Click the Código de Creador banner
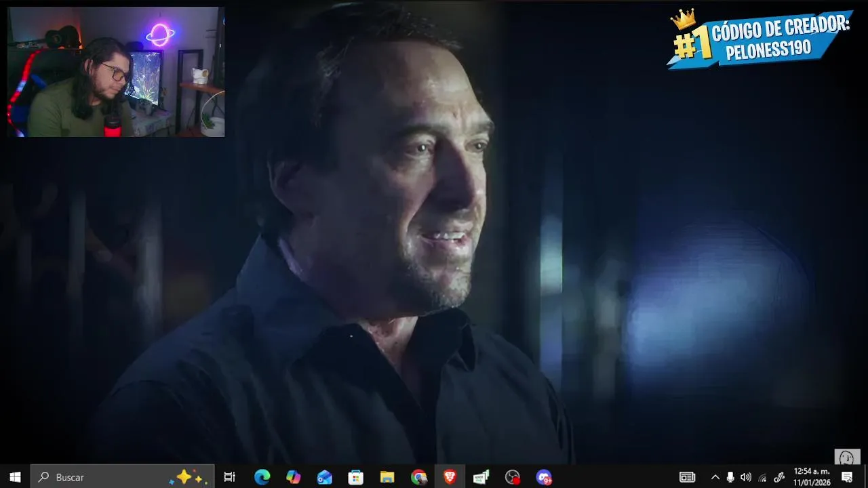This screenshot has height=488, width=868. click(760, 39)
